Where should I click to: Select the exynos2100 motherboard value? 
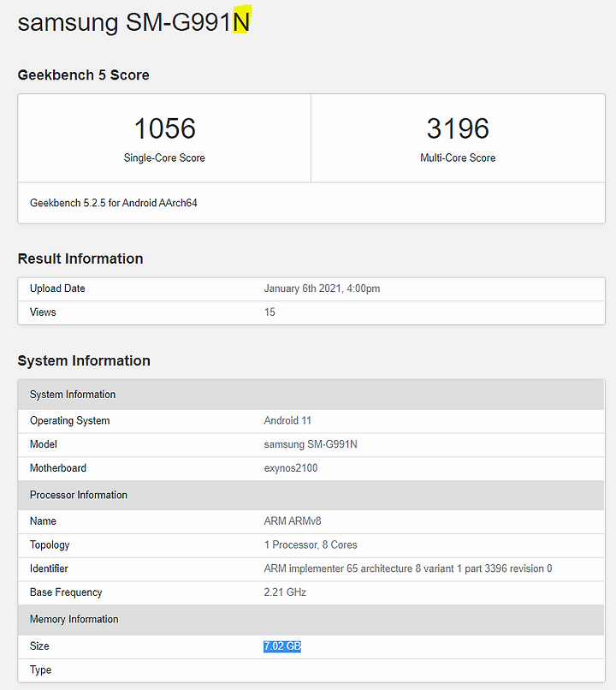291,468
